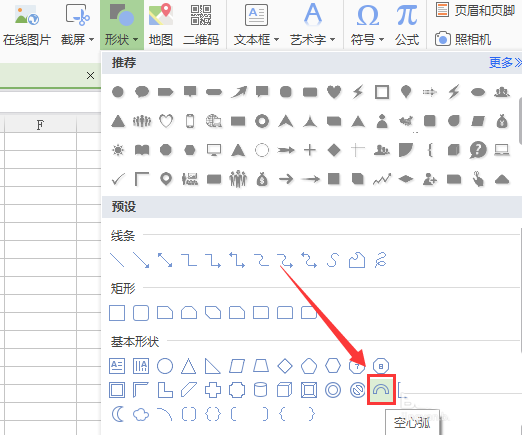Choose the plain rectangle under 矩形
The image size is (522, 435).
click(117, 313)
